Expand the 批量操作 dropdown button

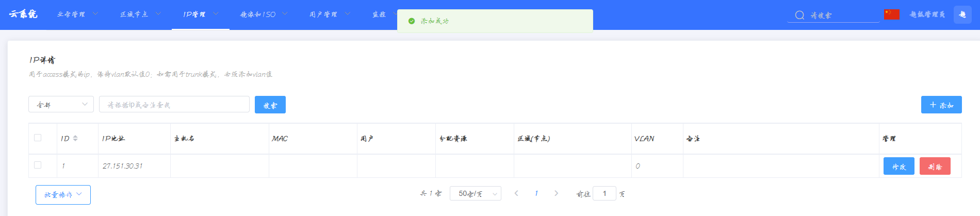pyautogui.click(x=63, y=195)
